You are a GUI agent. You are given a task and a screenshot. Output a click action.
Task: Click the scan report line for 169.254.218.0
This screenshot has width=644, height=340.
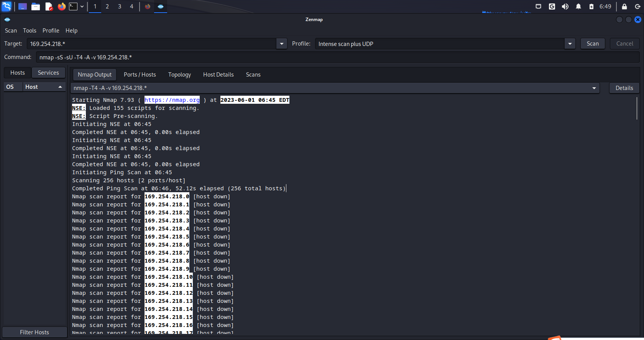pyautogui.click(x=151, y=196)
